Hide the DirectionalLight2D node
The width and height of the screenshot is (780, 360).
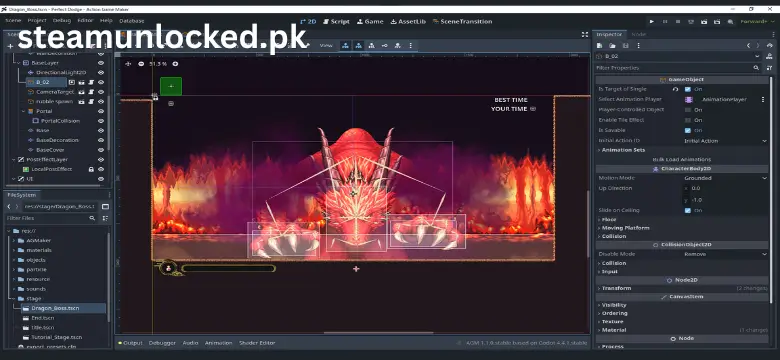point(101,73)
